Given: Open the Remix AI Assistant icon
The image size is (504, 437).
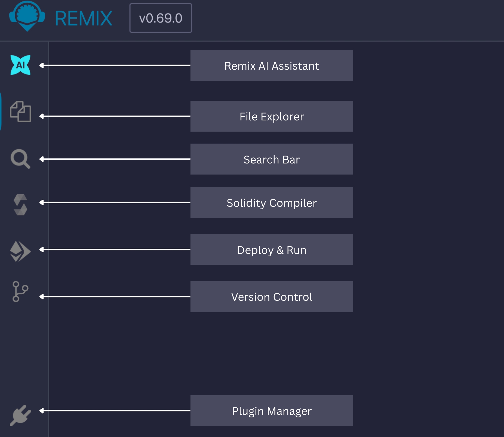Looking at the screenshot, I should (x=20, y=65).
